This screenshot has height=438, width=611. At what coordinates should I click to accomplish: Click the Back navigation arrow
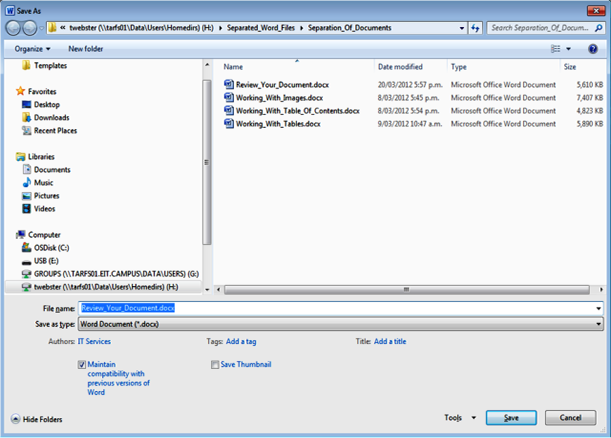[13, 28]
